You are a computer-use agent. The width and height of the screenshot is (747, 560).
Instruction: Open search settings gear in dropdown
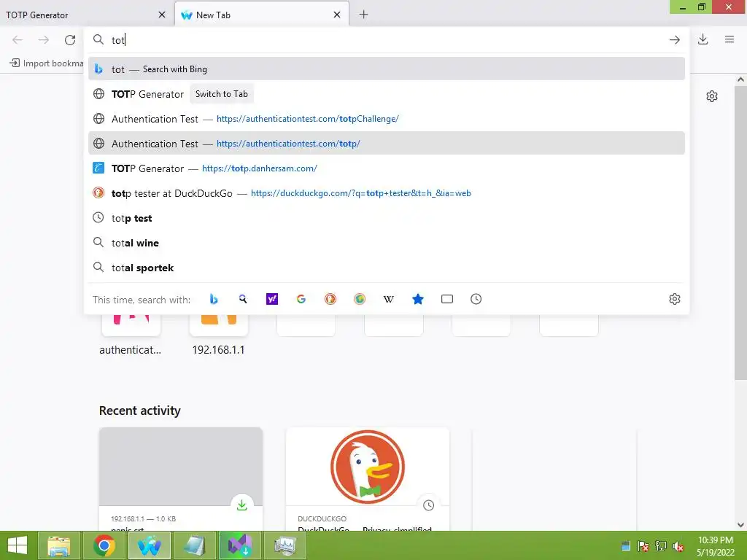point(675,299)
